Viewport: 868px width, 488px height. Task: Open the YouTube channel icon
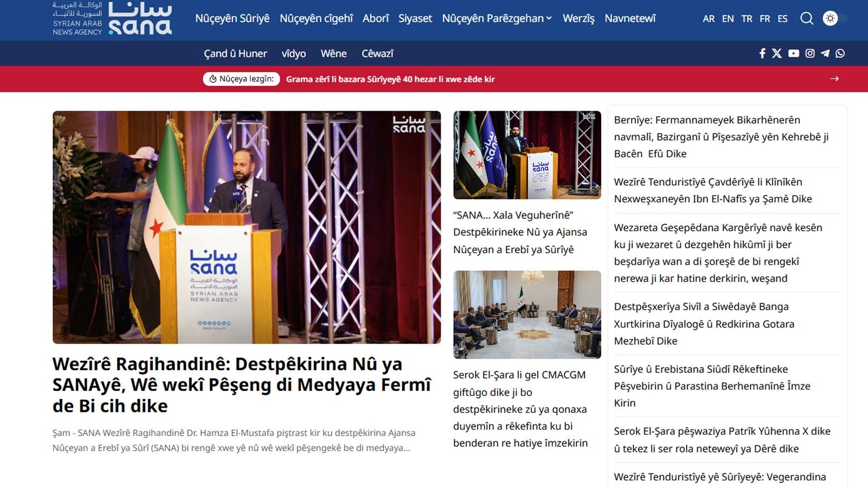[x=794, y=53]
